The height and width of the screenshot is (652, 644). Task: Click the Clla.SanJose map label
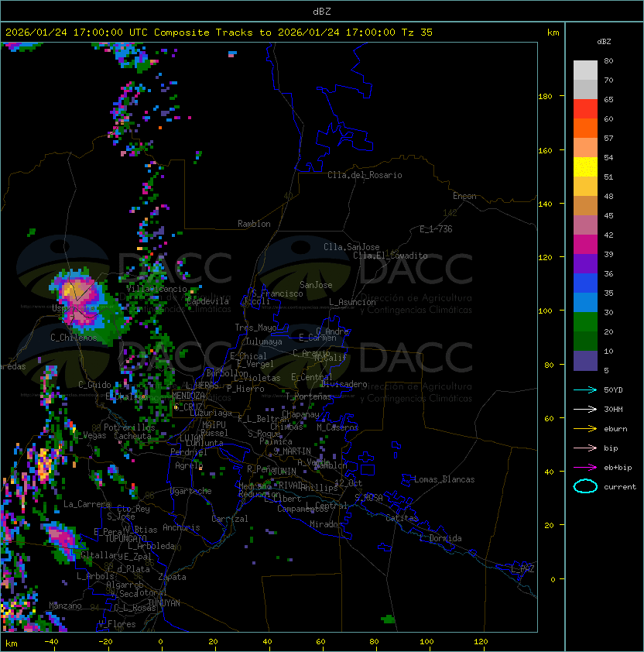coord(351,247)
